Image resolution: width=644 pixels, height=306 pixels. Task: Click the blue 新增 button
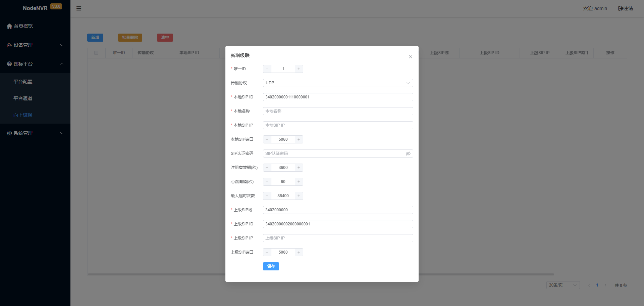click(x=95, y=38)
